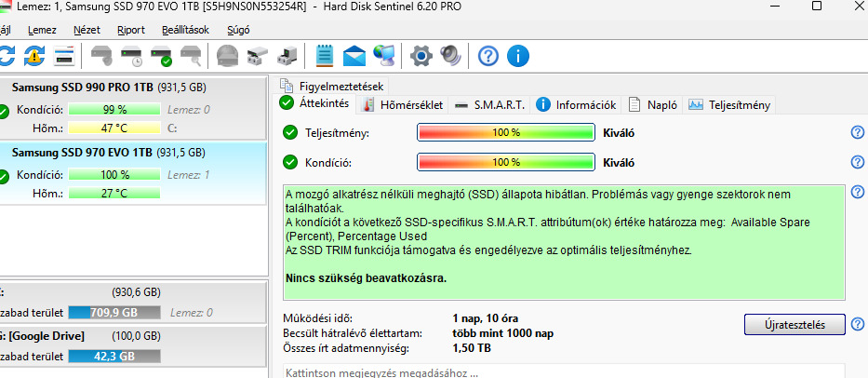Click the disk with magnifier icon
Screen dimensions: 868x378
(x=191, y=56)
